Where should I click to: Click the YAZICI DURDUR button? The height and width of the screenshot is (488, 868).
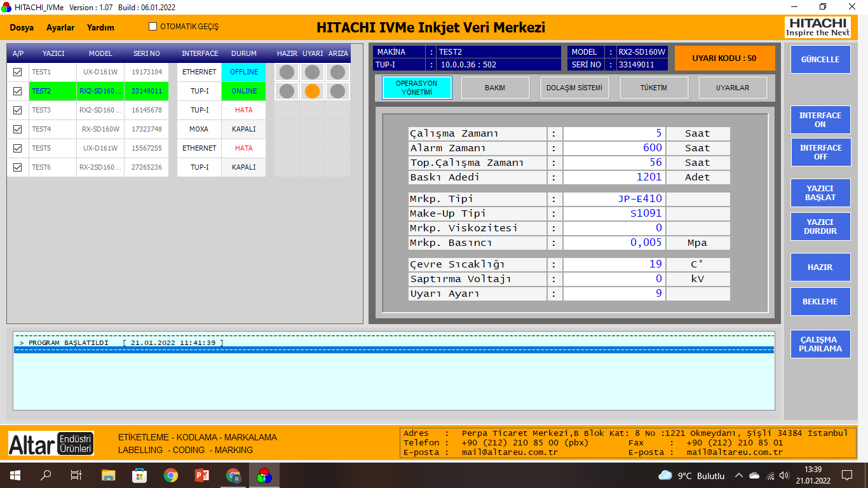point(820,226)
